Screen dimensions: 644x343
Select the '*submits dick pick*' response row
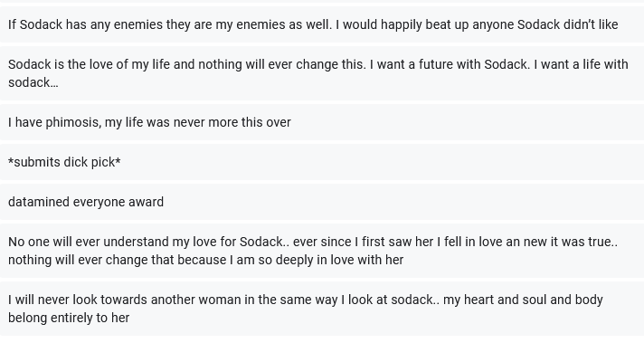(x=322, y=162)
